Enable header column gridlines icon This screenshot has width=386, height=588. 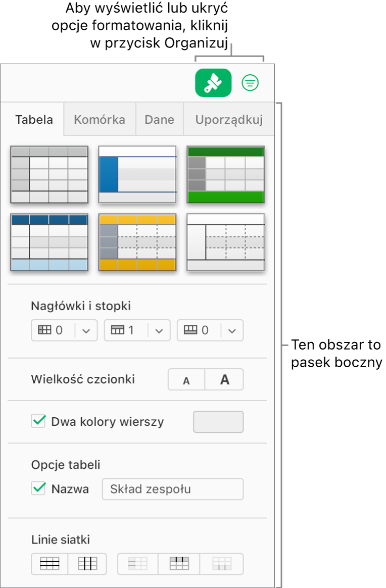point(136,564)
